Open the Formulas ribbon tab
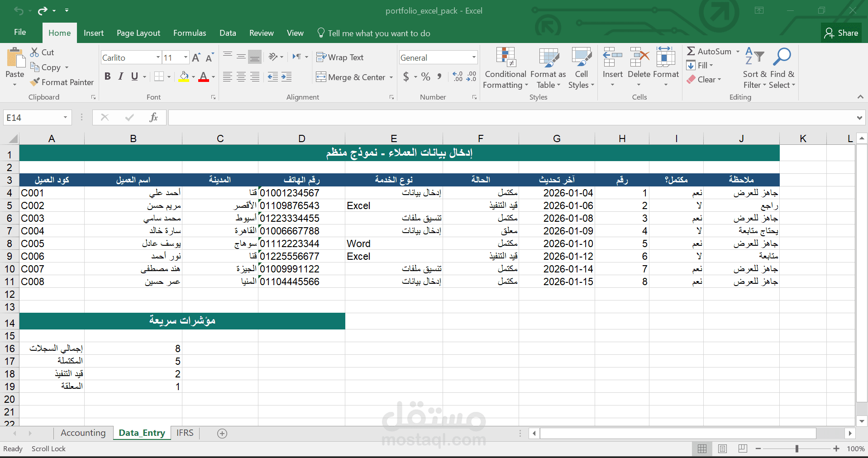The image size is (868, 458). point(190,33)
